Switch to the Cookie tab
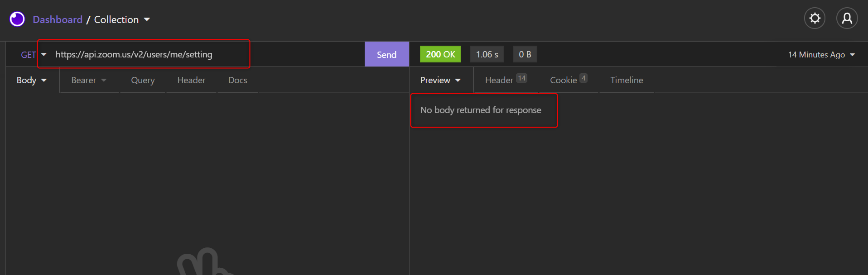This screenshot has height=275, width=868. click(569, 80)
